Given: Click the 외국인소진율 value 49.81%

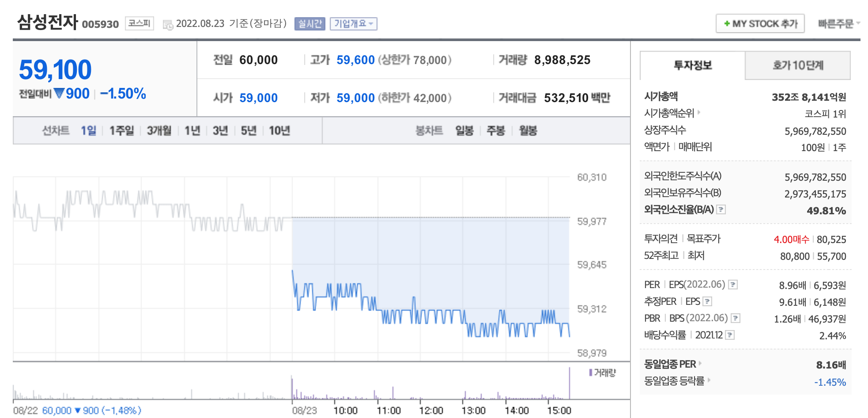Looking at the screenshot, I should 826,211.
